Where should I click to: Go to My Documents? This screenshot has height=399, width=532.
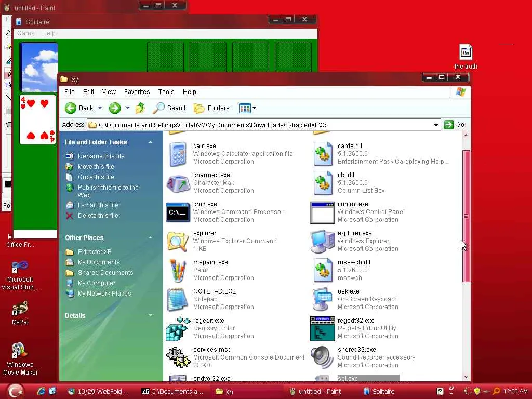coord(99,262)
